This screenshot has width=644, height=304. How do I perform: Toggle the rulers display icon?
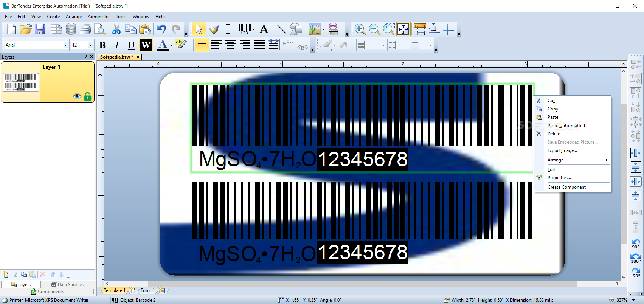[x=420, y=29]
